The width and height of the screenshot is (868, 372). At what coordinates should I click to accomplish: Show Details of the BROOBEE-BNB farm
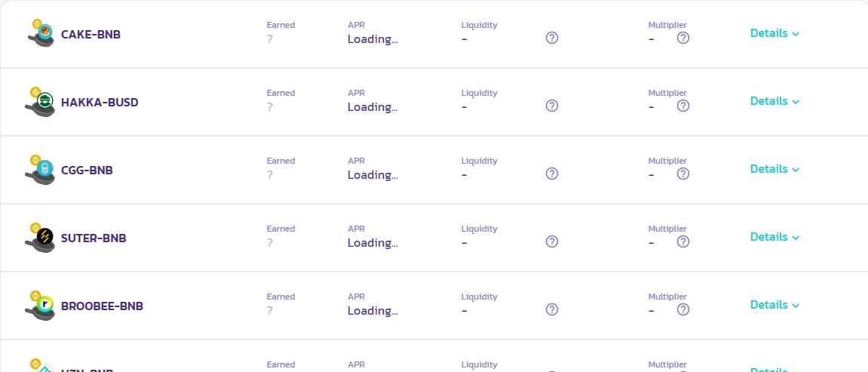[774, 305]
